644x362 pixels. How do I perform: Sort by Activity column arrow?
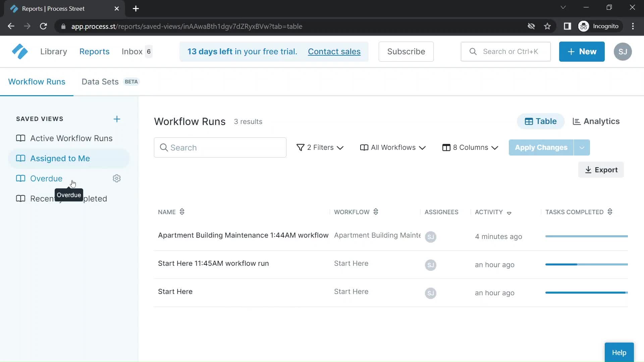(x=509, y=213)
